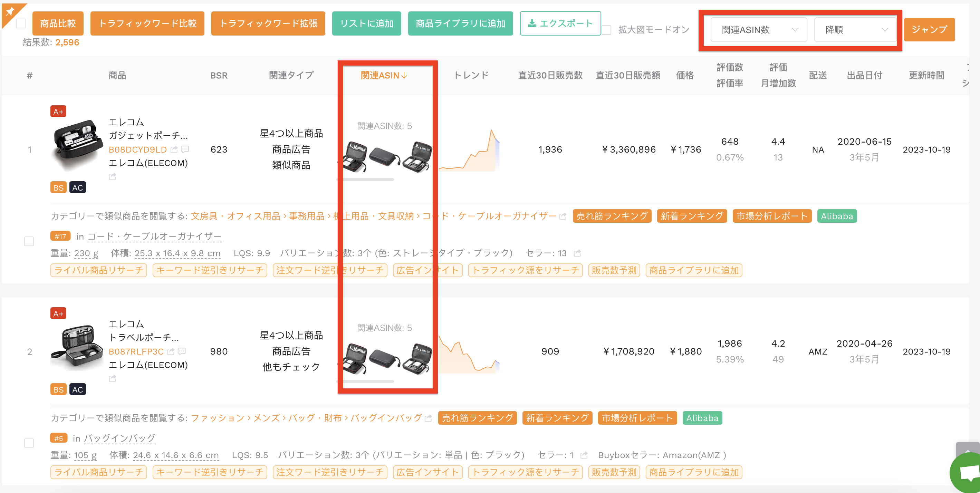Click the リストに追加 button
This screenshot has width=980, height=493.
tap(366, 23)
